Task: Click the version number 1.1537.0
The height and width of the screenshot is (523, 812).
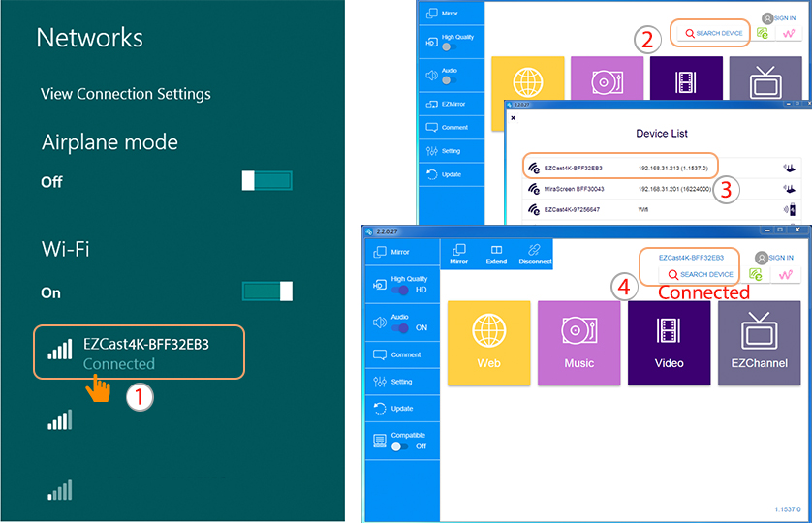Action: coord(787,509)
